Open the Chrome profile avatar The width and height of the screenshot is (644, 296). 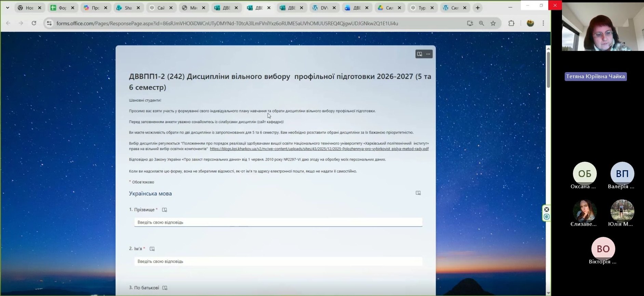click(x=530, y=23)
